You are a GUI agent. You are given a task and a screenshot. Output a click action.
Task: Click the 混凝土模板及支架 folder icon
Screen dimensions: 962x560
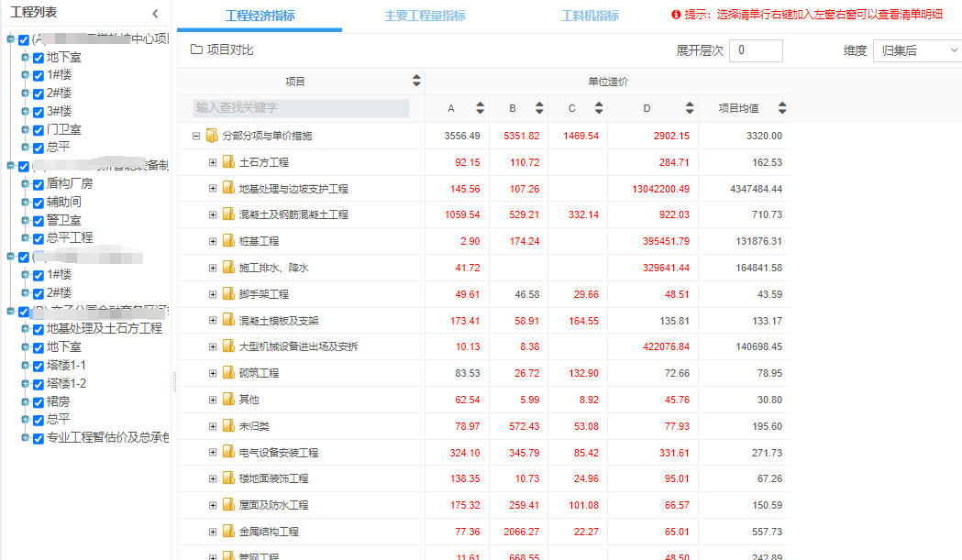(x=228, y=320)
